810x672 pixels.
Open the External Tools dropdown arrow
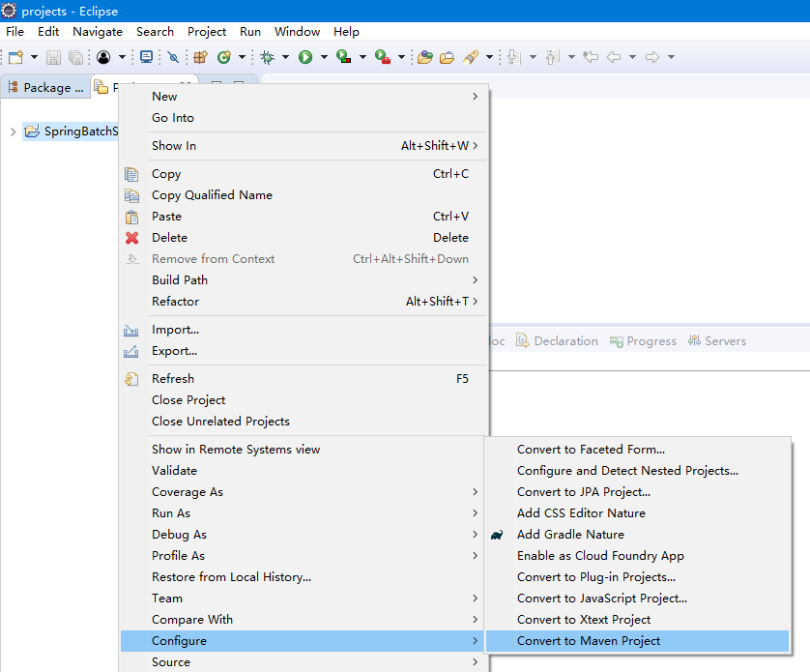pos(401,57)
